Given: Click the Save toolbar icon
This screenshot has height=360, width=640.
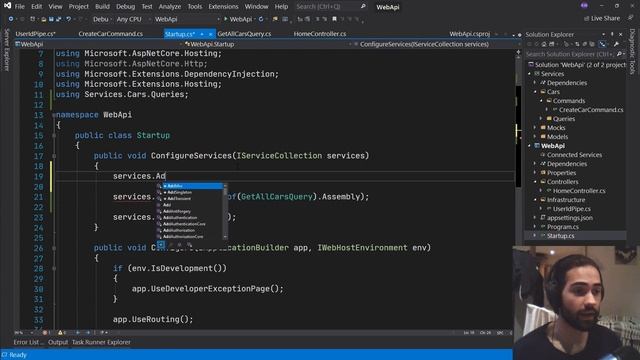Looking at the screenshot, I should [x=51, y=19].
